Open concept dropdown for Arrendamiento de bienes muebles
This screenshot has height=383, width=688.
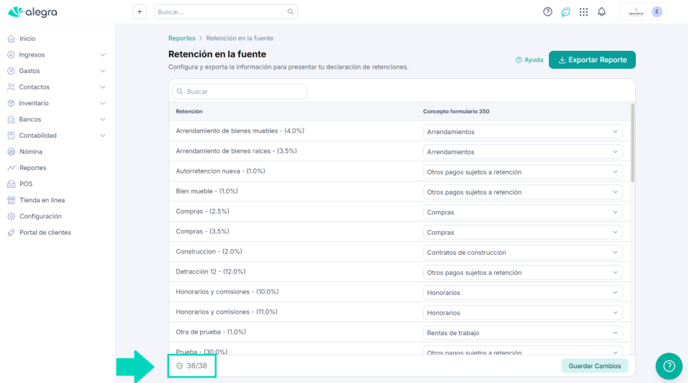(x=523, y=132)
